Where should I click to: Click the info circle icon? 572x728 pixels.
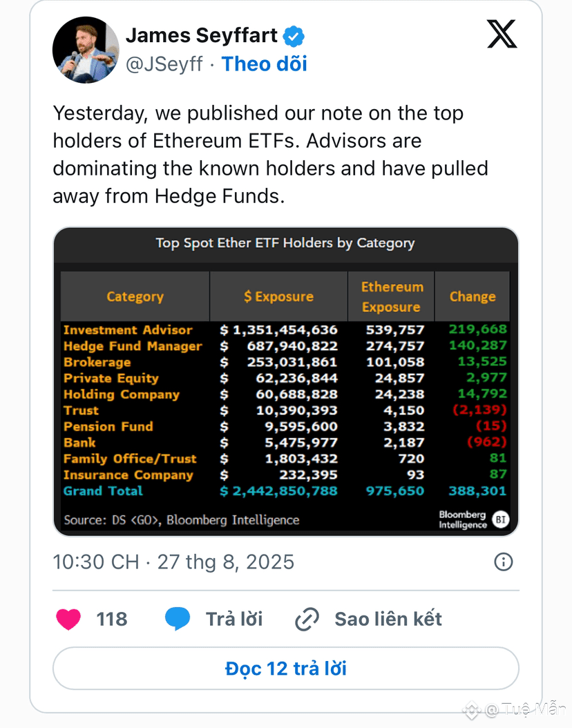pos(504,562)
